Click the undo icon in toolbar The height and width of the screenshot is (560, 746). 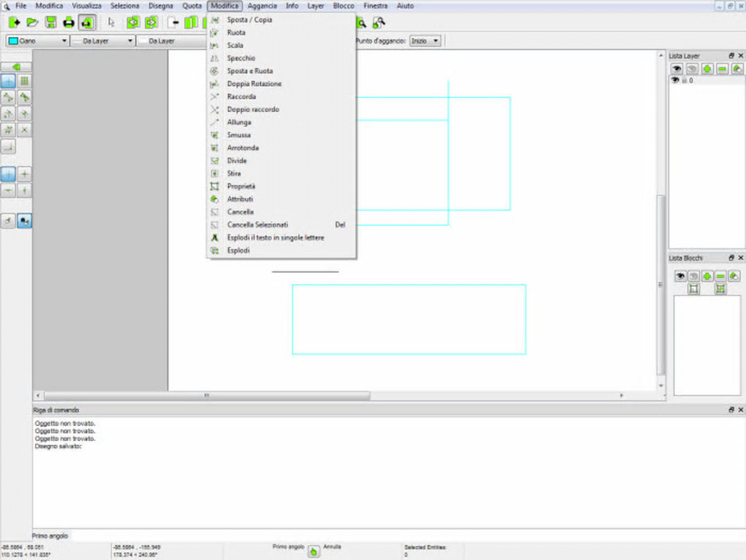[132, 23]
